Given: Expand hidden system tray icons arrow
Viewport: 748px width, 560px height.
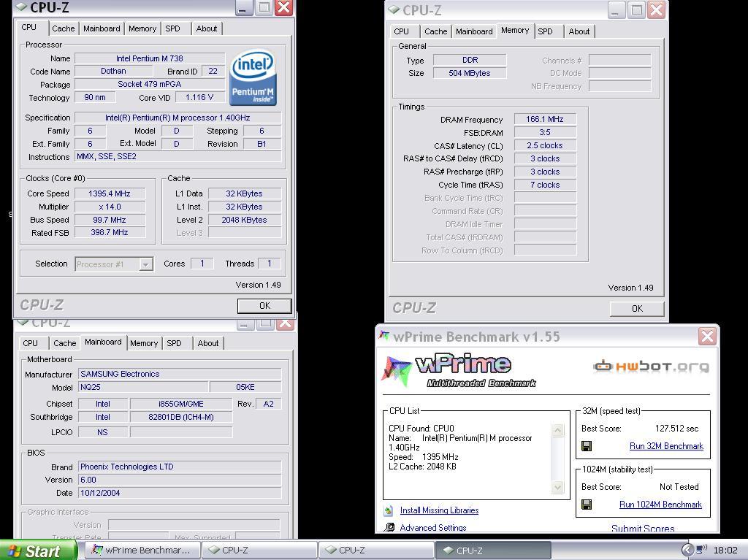Looking at the screenshot, I should (x=687, y=550).
